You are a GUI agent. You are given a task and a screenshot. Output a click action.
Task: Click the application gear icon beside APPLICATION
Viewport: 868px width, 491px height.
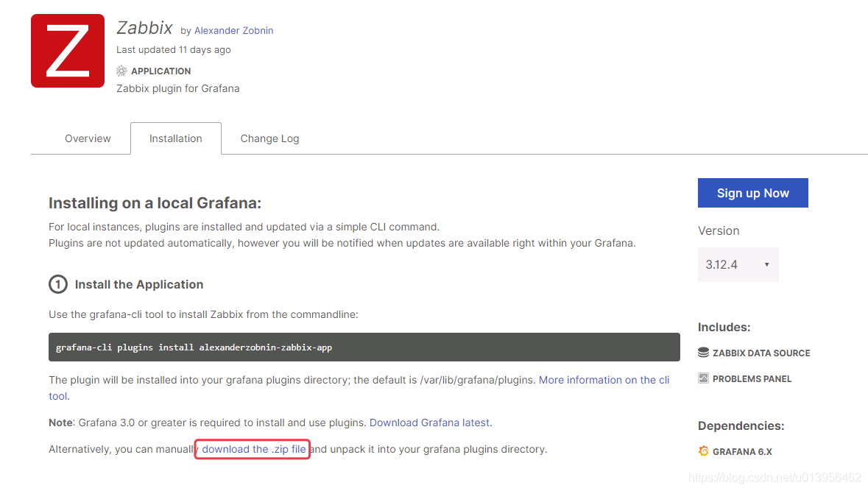(x=121, y=71)
